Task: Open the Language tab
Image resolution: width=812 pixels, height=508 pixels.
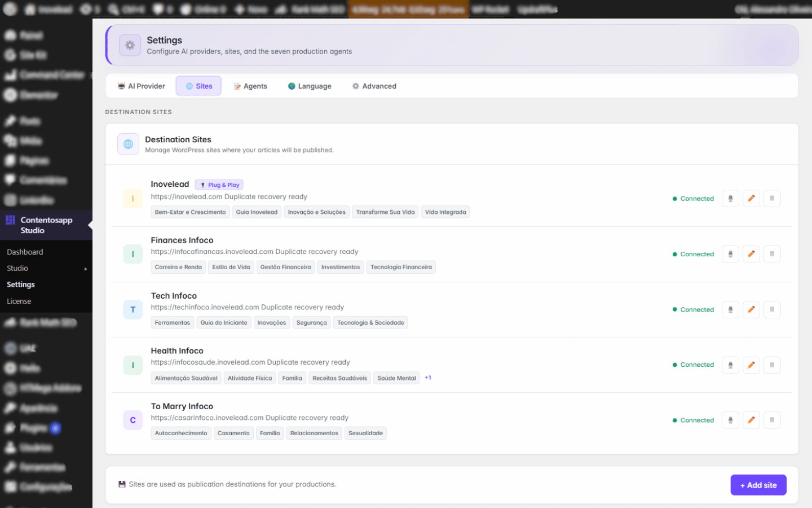Action: pyautogui.click(x=310, y=86)
